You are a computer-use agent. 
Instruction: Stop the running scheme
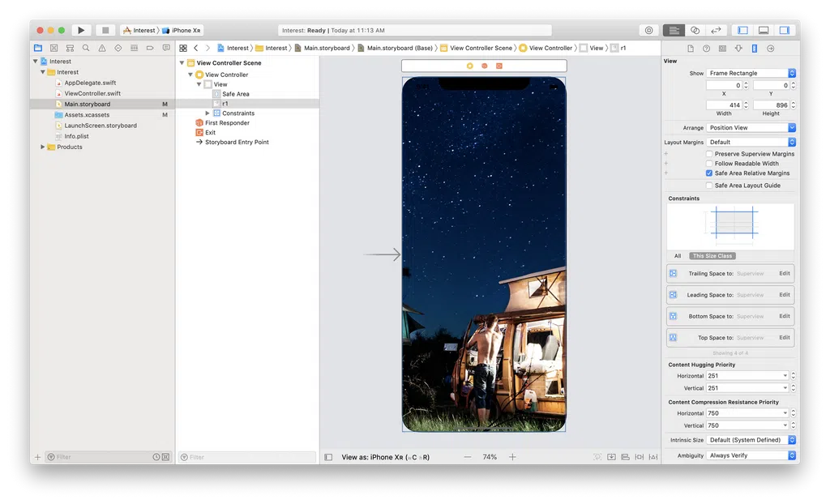[x=105, y=30]
